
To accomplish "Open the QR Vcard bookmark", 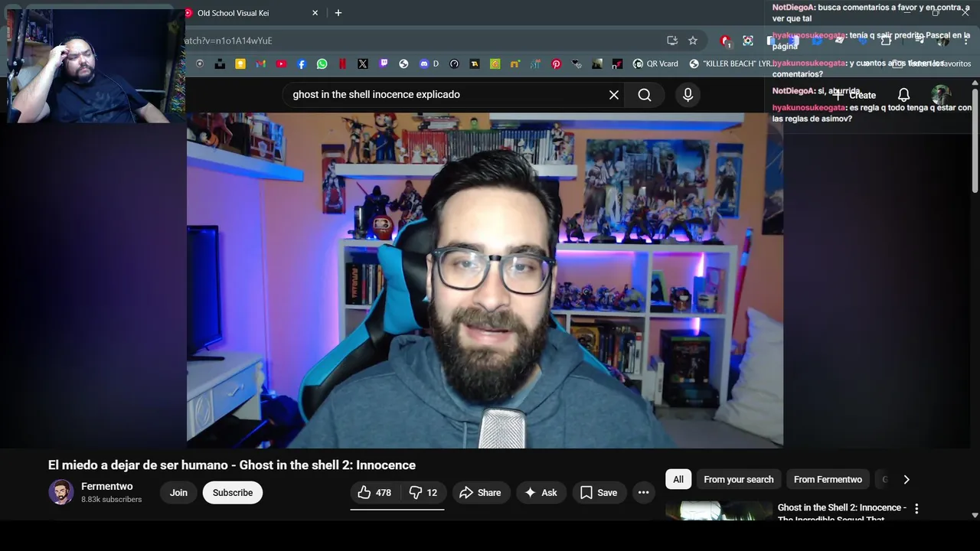I will [x=655, y=64].
